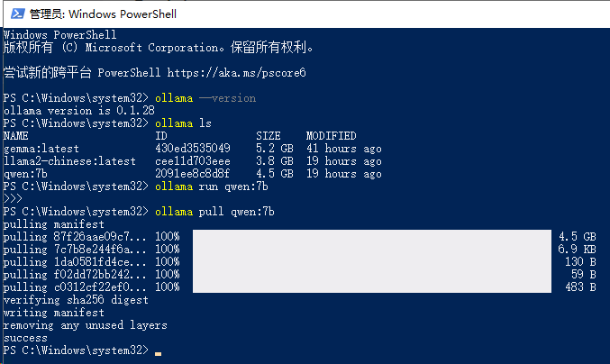Click the 'ollama version is 0.1.28' output line
This screenshot has width=610, height=364.
(x=77, y=111)
